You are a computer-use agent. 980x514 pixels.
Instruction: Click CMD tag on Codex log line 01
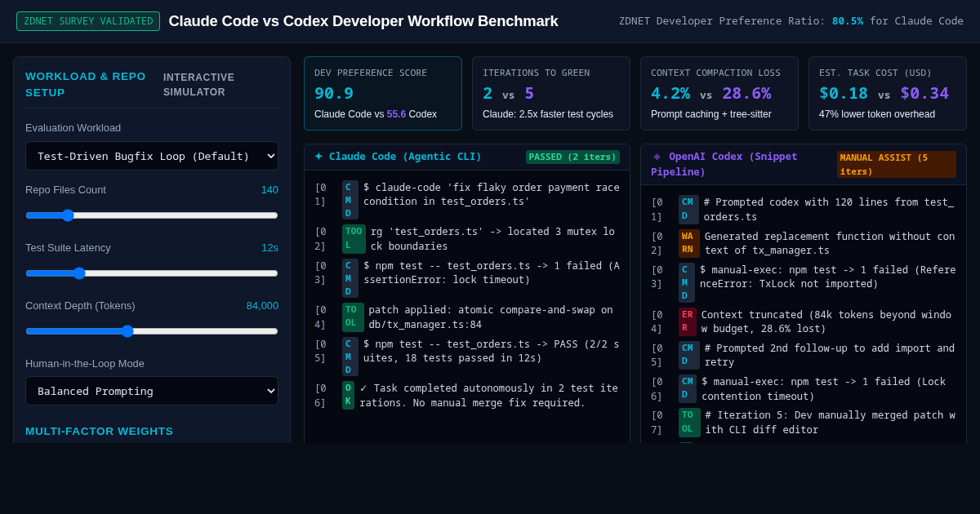pos(688,210)
